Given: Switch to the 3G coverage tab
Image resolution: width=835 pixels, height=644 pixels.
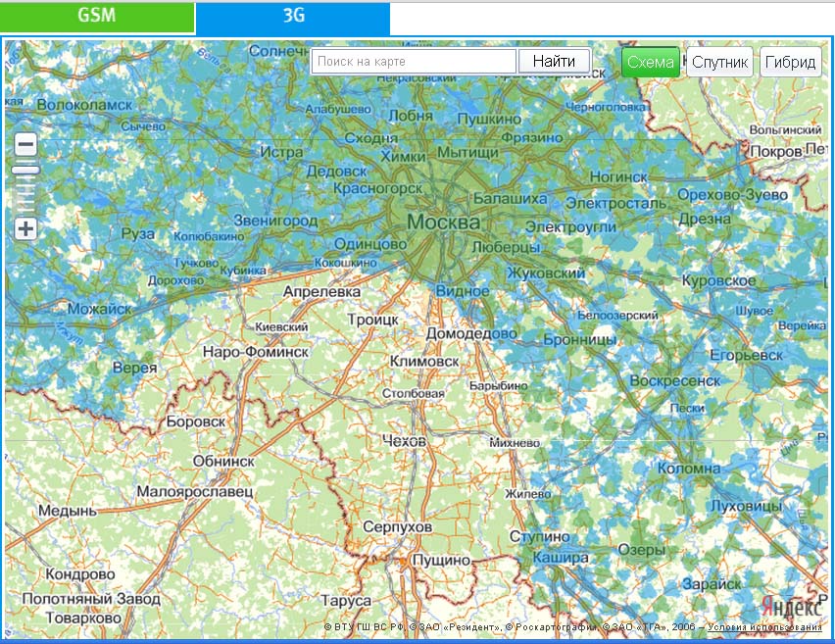Looking at the screenshot, I should coord(293,17).
